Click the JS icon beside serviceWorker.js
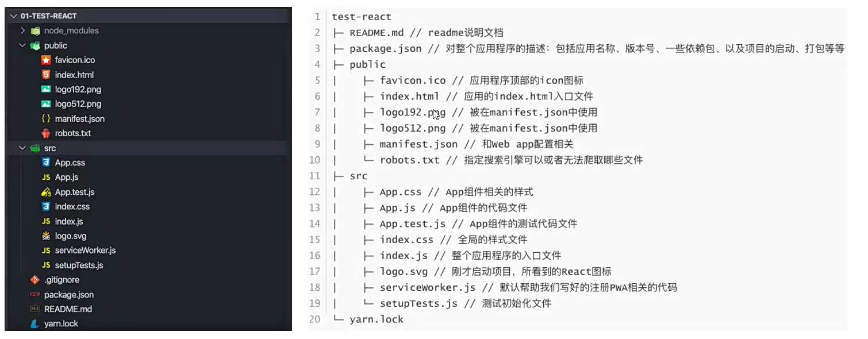The height and width of the screenshot is (339, 868). point(46,251)
